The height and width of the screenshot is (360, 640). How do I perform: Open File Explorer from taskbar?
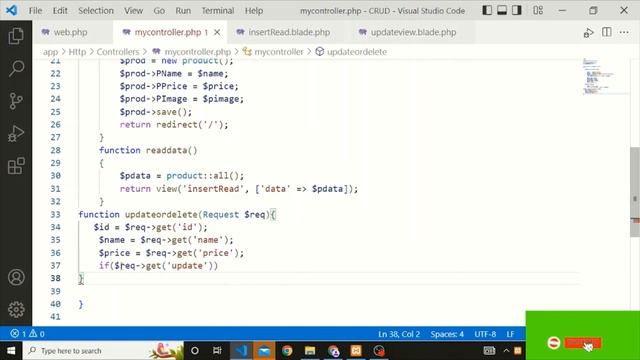(310, 351)
